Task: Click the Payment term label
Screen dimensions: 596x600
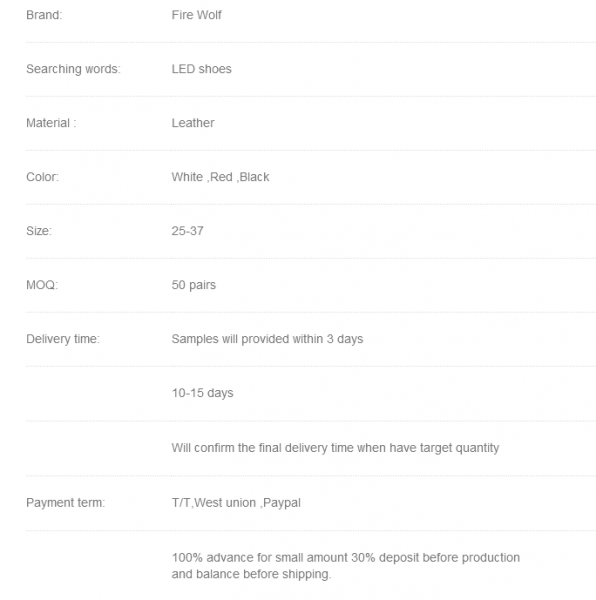Action: click(65, 502)
